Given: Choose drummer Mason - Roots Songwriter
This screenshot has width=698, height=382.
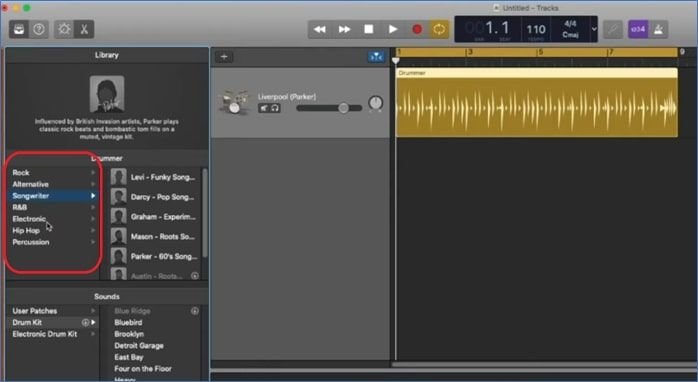Looking at the screenshot, I should point(154,236).
